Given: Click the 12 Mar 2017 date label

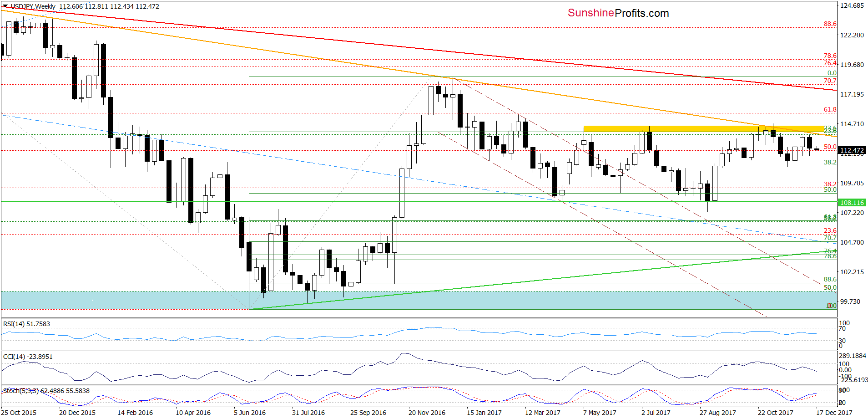Looking at the screenshot, I should coord(543,413).
